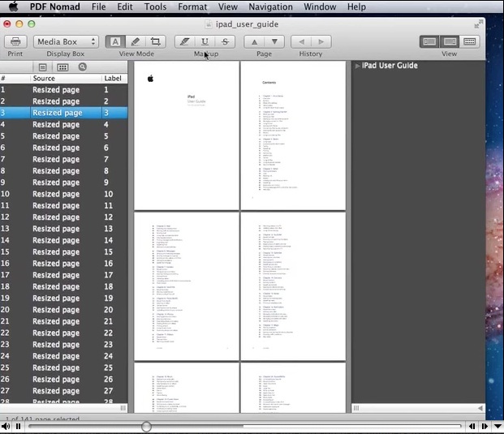Switch to sidebar search tab

tap(83, 67)
